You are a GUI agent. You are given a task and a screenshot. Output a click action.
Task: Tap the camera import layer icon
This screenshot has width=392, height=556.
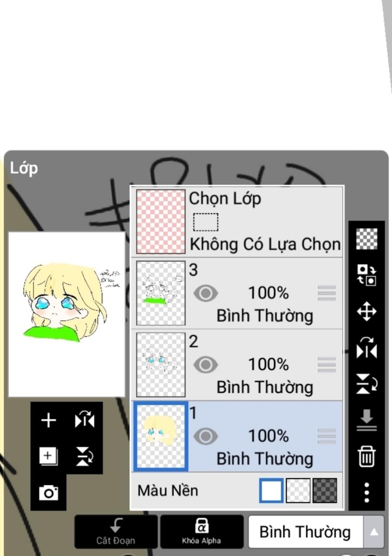pos(49,492)
